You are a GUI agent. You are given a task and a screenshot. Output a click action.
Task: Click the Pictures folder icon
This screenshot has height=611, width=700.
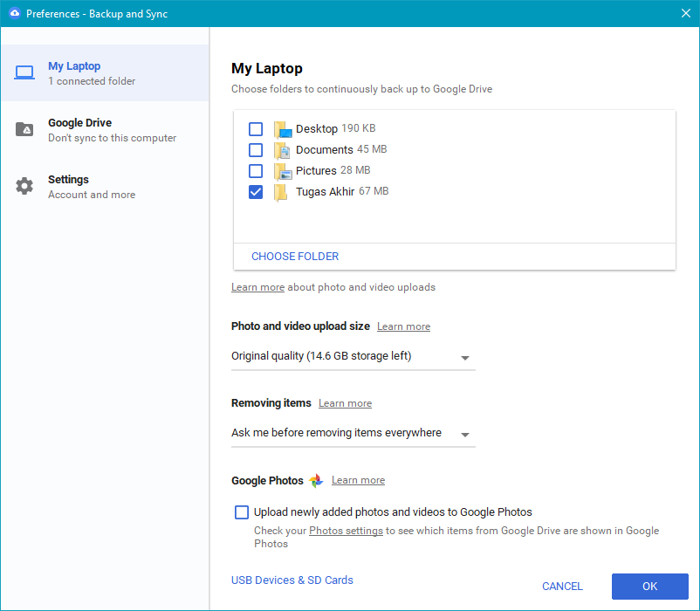tap(283, 171)
